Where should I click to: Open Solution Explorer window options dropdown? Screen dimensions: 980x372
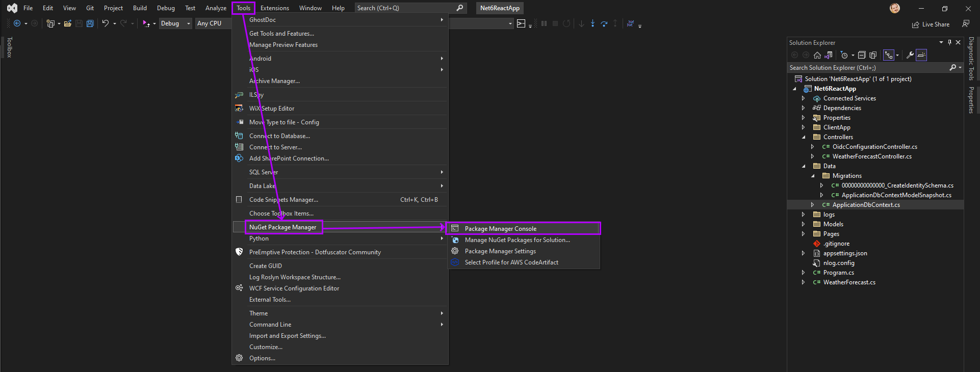941,42
